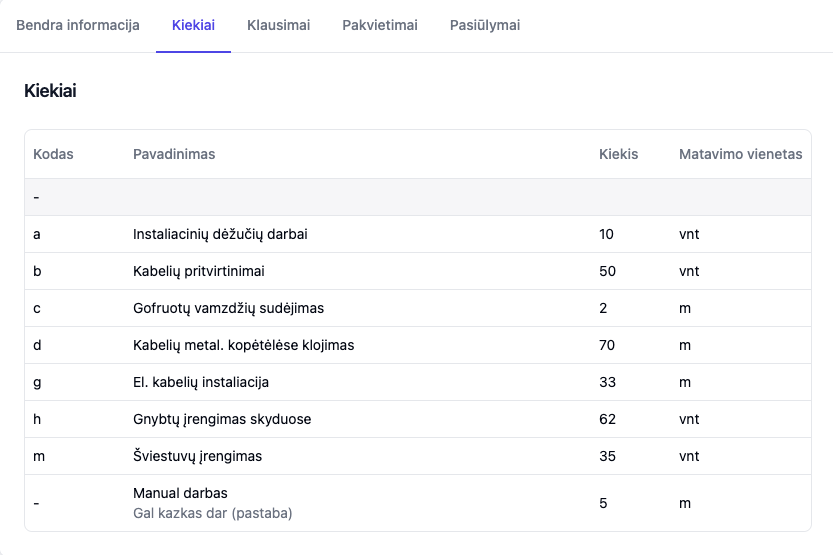The height and width of the screenshot is (555, 833).
Task: Open the Bendra informacija tab
Action: [x=78, y=25]
